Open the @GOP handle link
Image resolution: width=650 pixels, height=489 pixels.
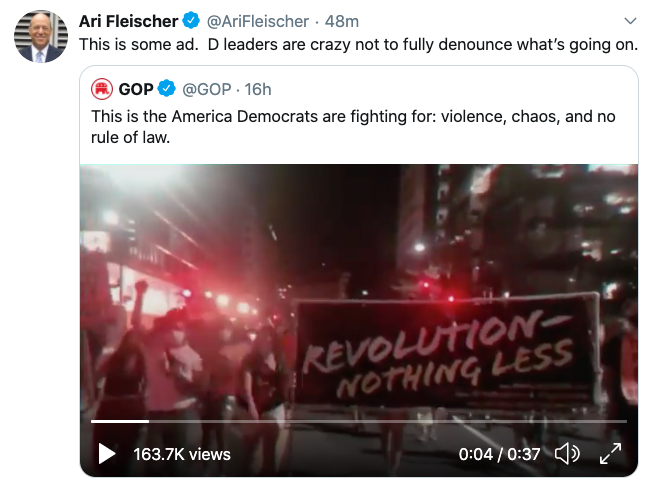(x=206, y=89)
